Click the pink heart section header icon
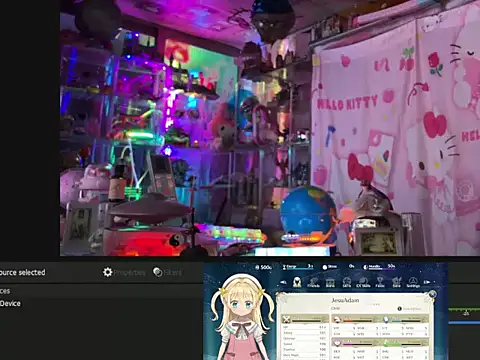 click(337, 343)
